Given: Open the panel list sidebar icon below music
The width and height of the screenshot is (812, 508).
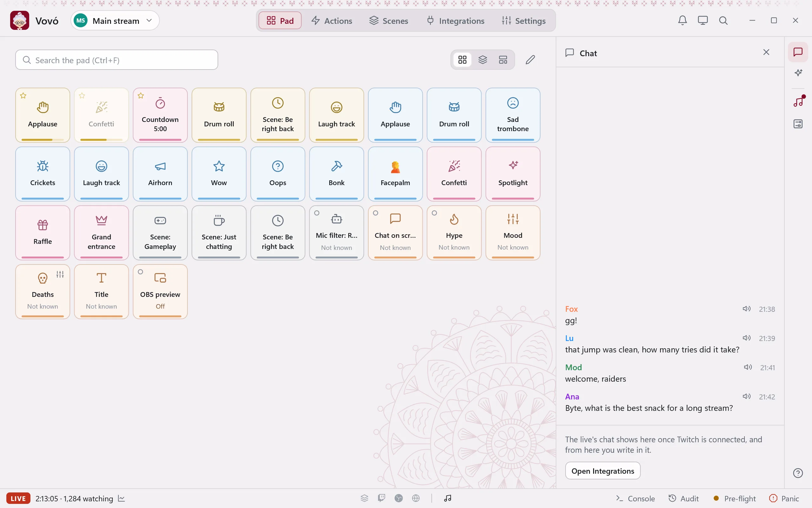Looking at the screenshot, I should [x=798, y=124].
